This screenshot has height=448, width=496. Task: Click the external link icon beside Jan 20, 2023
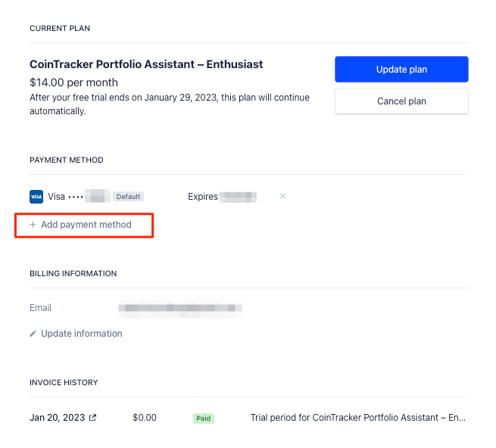[x=92, y=418]
